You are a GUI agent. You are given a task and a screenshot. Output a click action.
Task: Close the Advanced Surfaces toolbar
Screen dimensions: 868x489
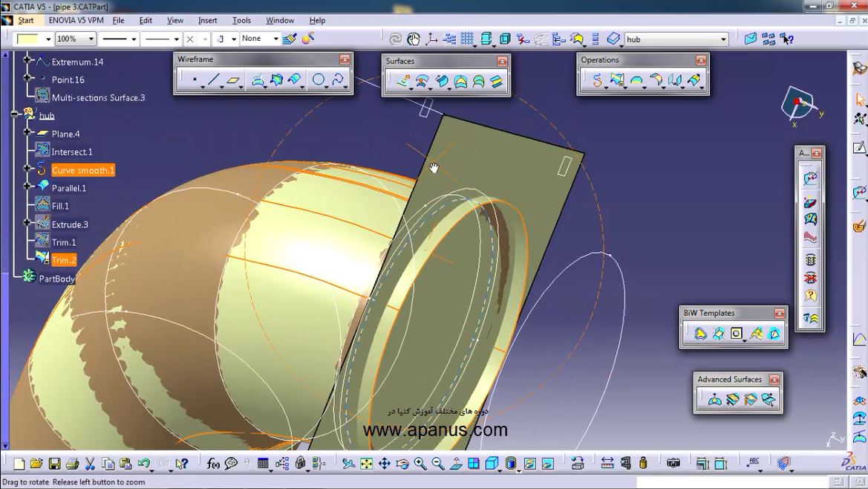tap(774, 379)
